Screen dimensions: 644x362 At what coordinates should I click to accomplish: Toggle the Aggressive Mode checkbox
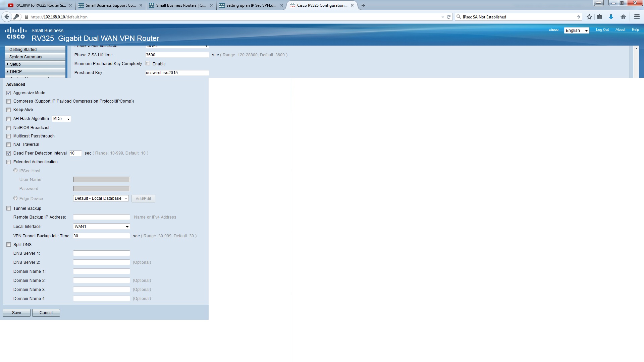click(x=9, y=93)
